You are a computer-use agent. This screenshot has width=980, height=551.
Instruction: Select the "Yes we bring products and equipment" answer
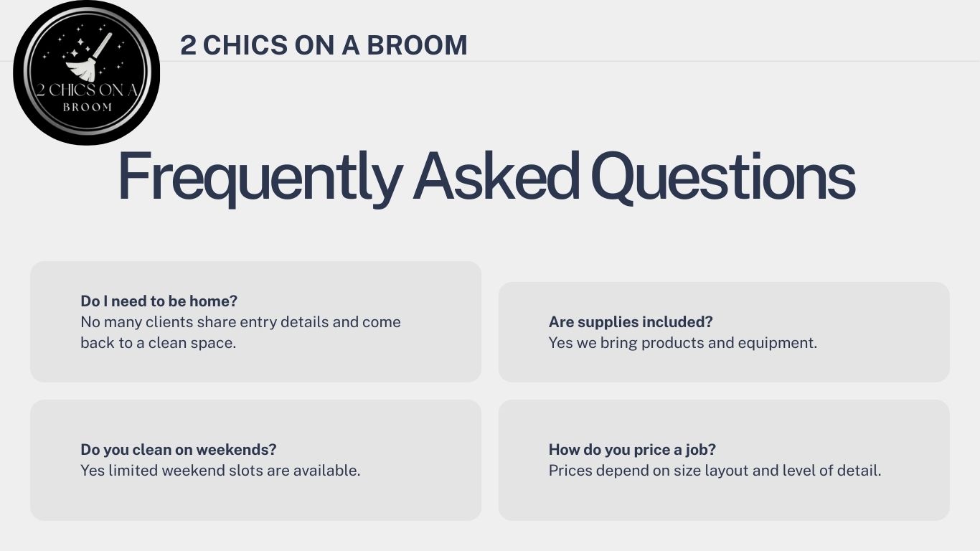tap(682, 343)
